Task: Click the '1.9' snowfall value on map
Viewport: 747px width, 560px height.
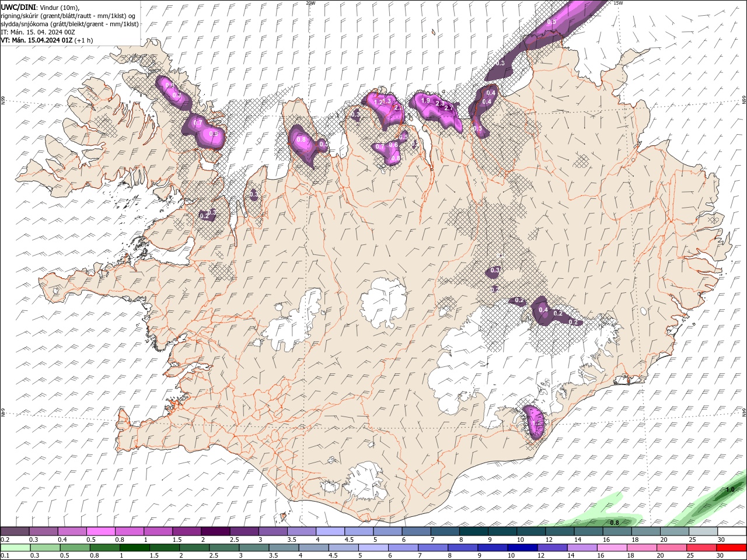Action: click(x=425, y=101)
